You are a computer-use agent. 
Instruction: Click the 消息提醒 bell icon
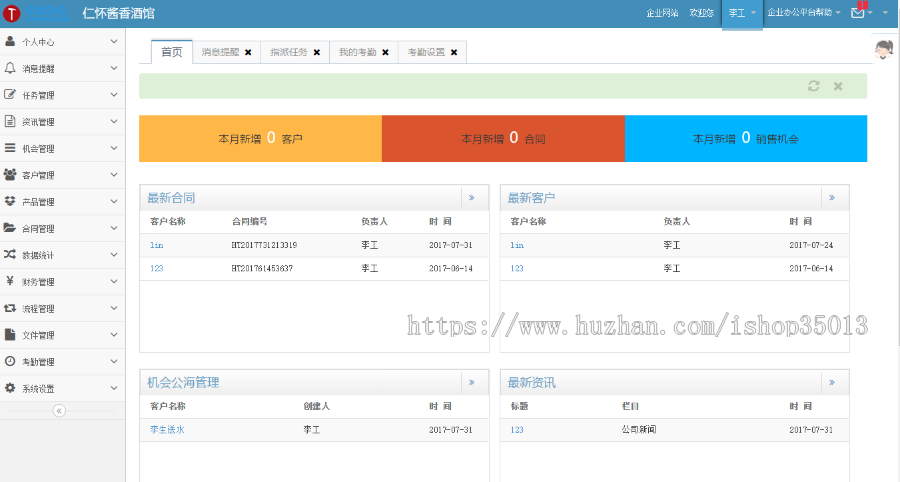(x=10, y=68)
